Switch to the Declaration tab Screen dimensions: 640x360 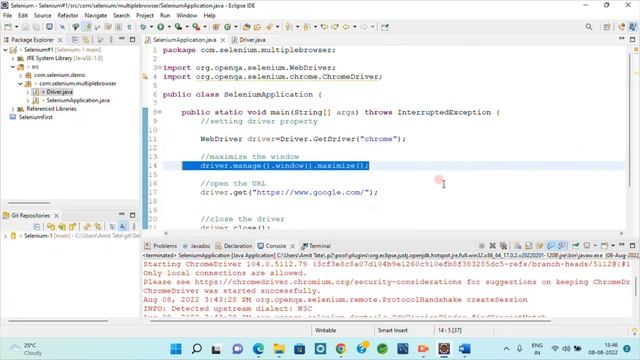(x=234, y=246)
